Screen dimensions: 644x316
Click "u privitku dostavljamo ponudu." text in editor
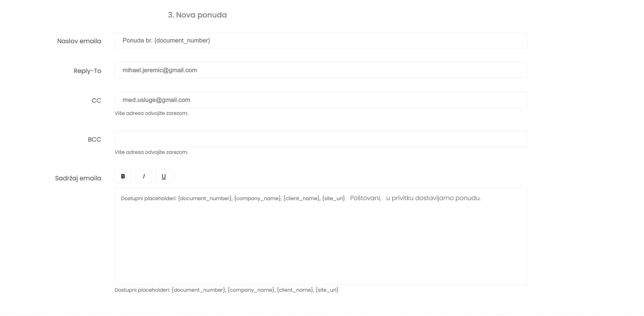pos(433,198)
